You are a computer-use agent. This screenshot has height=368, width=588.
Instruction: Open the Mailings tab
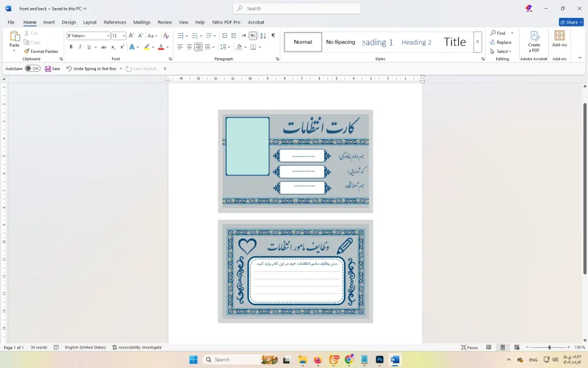pyautogui.click(x=142, y=22)
